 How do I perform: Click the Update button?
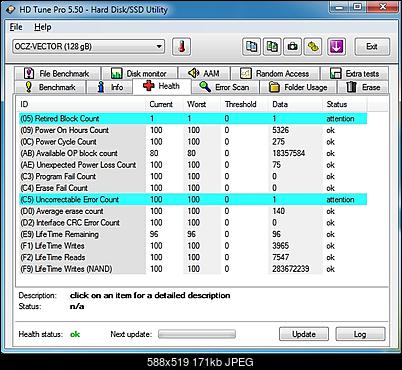click(304, 334)
